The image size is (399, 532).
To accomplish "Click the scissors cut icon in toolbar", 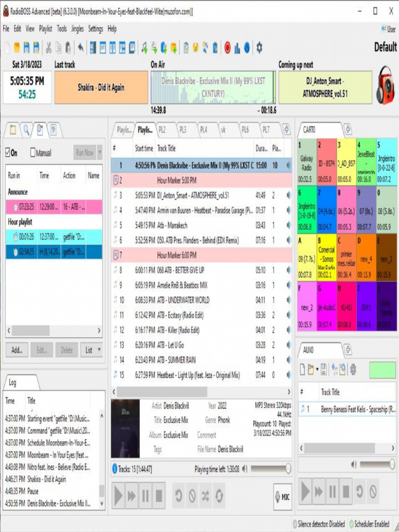I will click(x=48, y=48).
